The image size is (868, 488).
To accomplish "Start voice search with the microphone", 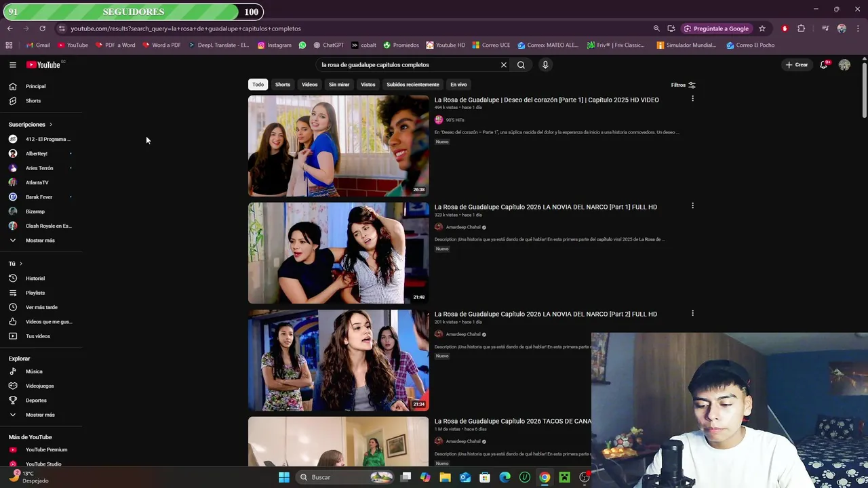I will pyautogui.click(x=545, y=65).
